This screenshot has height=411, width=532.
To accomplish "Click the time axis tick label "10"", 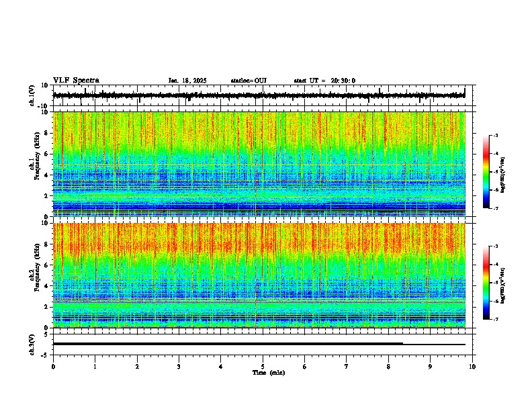I will [x=472, y=367].
